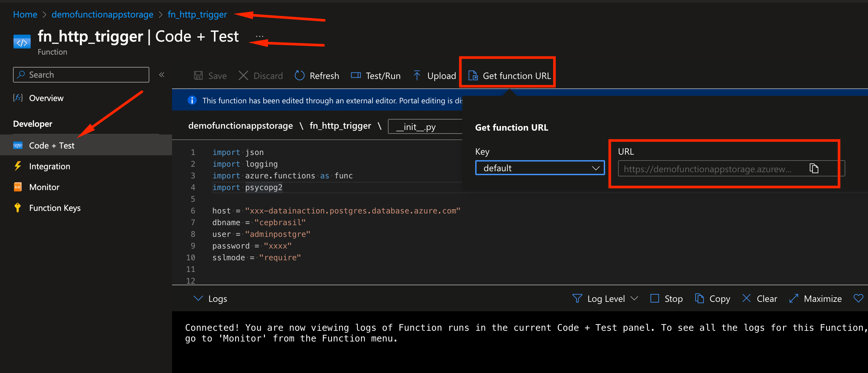Open the Overview menu item

46,98
